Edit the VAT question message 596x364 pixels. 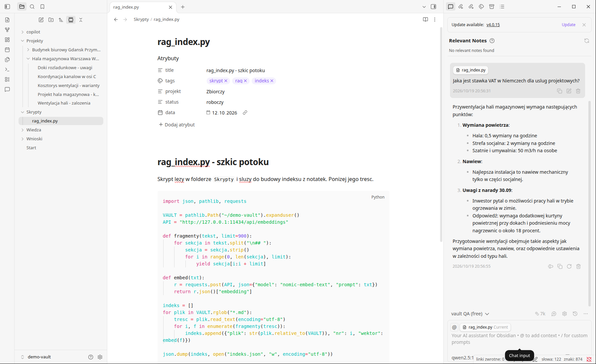pos(569,91)
